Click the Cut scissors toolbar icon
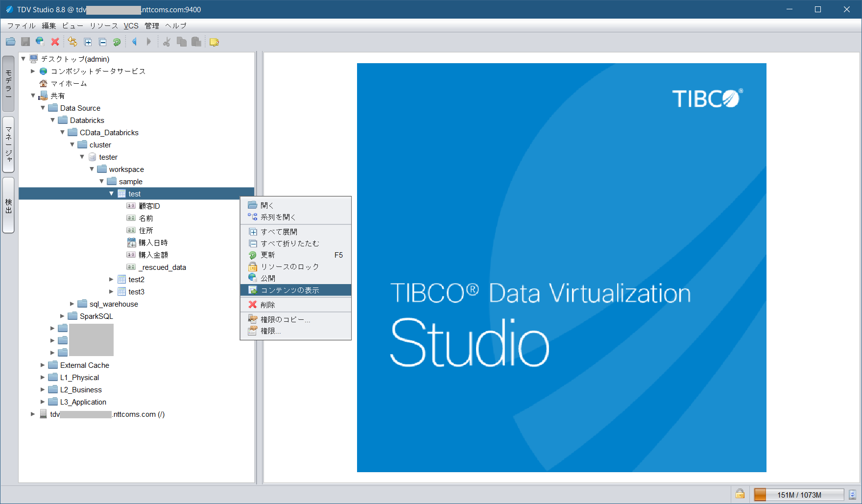Screen dimensions: 862x504 167,42
